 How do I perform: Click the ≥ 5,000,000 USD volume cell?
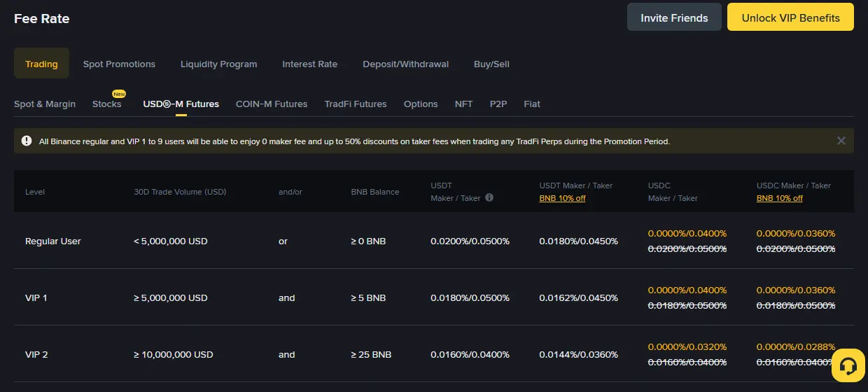point(171,297)
